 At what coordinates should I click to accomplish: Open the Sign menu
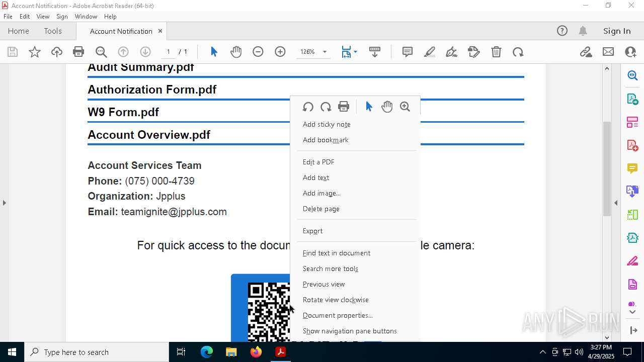pyautogui.click(x=62, y=16)
